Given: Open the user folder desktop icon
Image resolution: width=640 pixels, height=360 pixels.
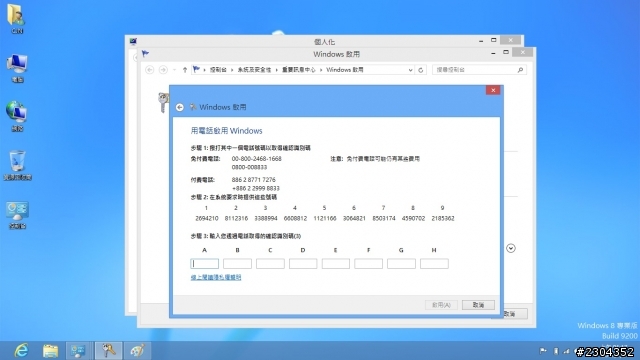Looking at the screenshot, I should tap(17, 18).
